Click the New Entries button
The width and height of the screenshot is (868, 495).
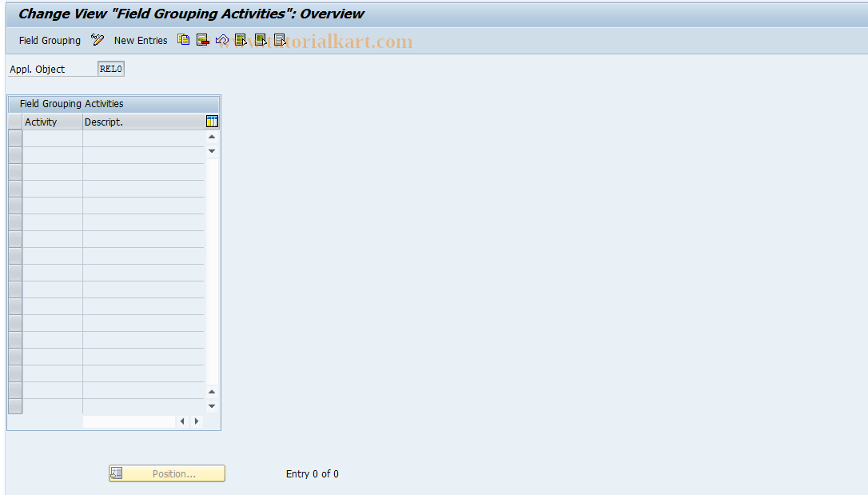click(x=141, y=41)
